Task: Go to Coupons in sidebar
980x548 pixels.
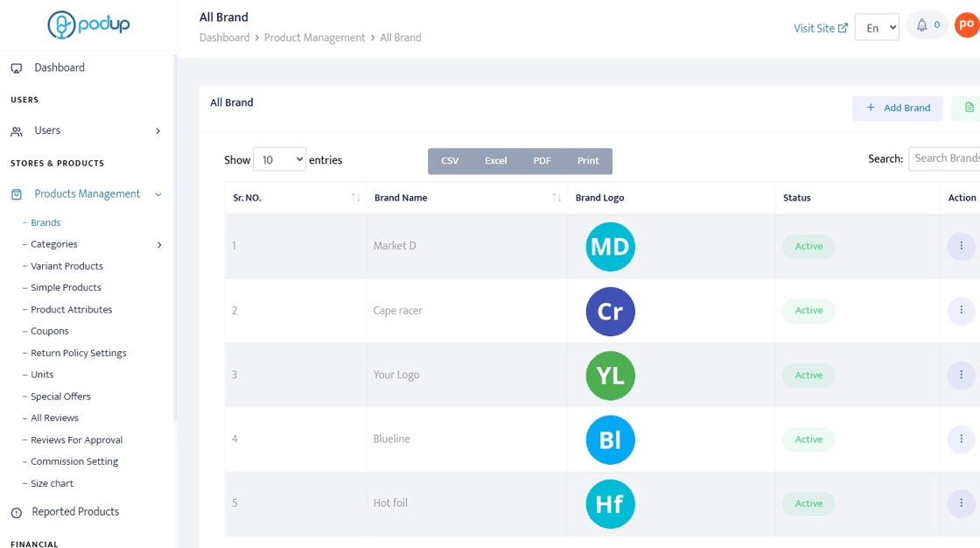Action: pyautogui.click(x=50, y=331)
